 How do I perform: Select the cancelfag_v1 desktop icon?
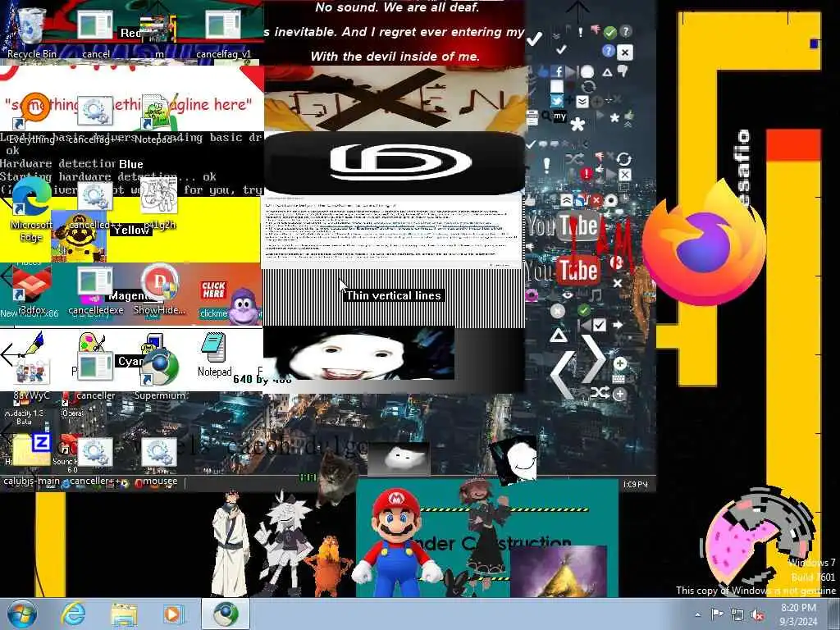point(223,32)
